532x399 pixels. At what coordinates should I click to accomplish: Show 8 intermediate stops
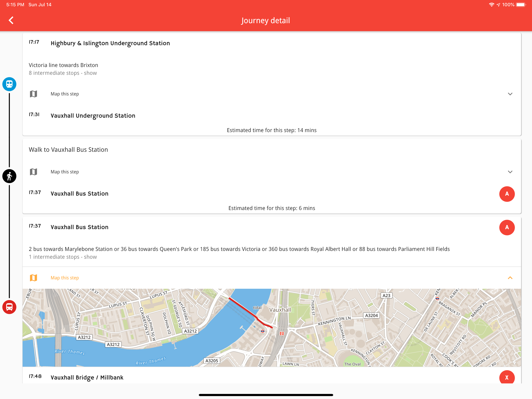[x=63, y=73]
